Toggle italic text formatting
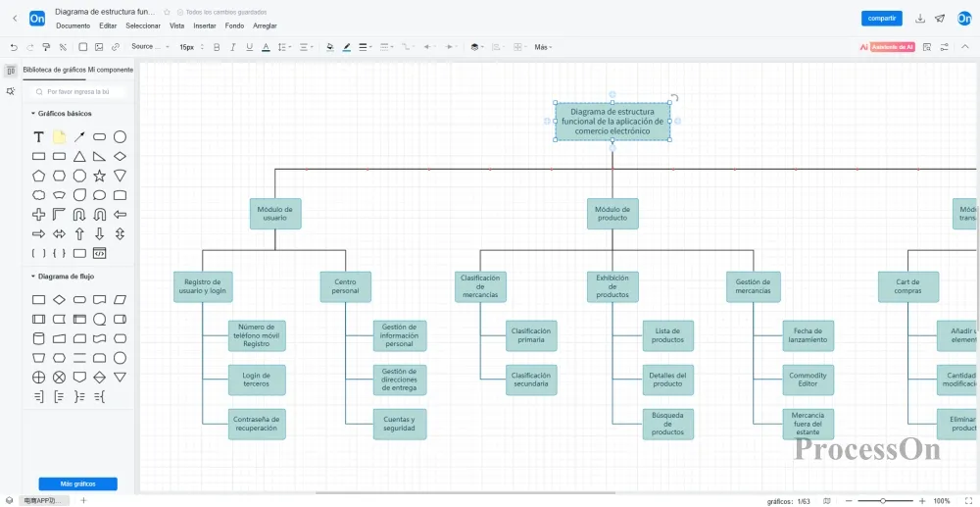This screenshot has height=507, width=980. 233,46
